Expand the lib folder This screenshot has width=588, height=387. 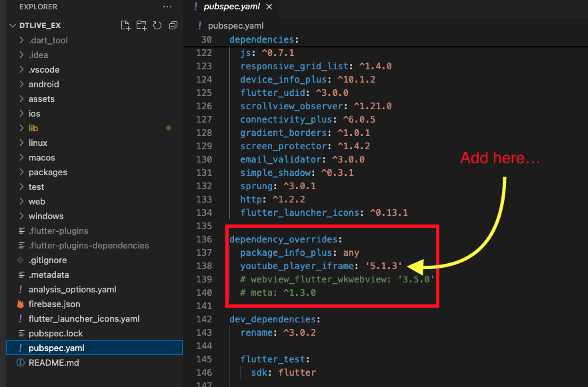point(33,128)
